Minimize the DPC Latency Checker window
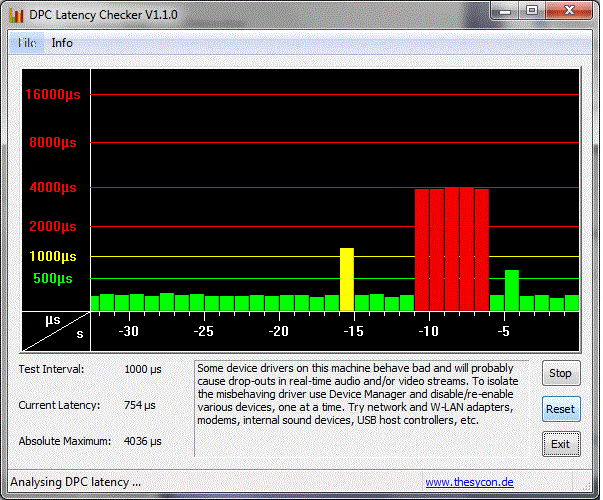The width and height of the screenshot is (603, 500). pos(504,11)
